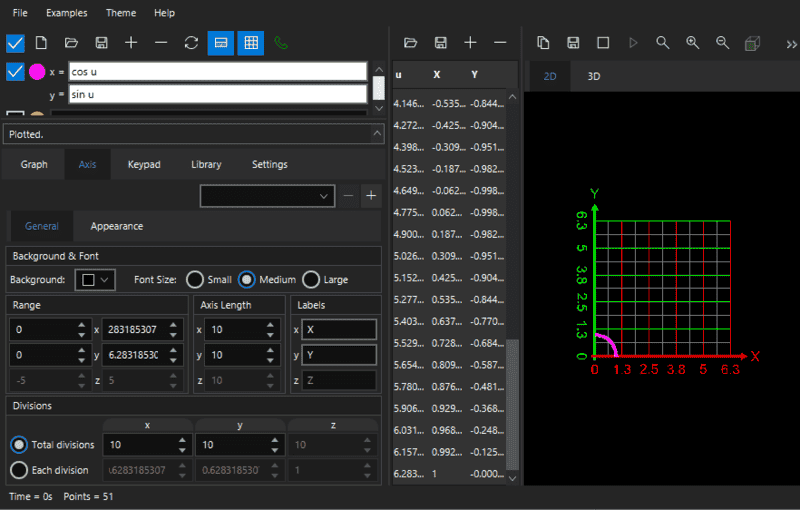Expand the empty combo box under the tabs

(266, 196)
